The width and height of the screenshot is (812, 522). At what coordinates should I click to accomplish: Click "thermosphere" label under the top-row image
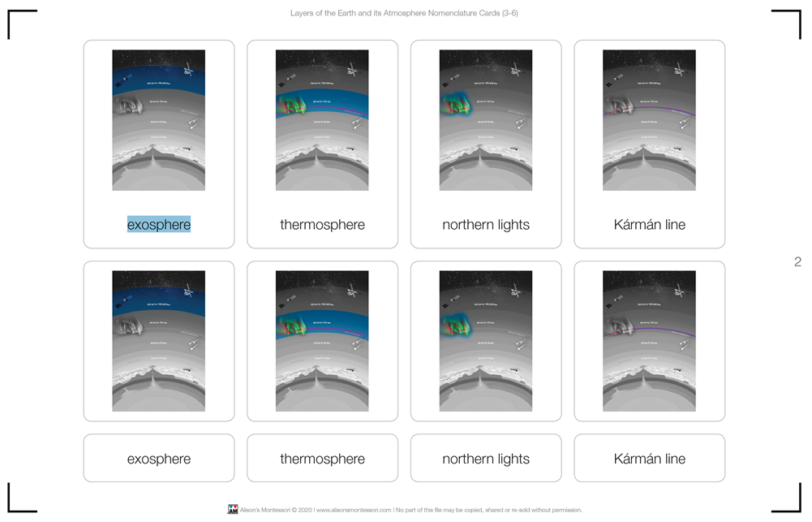322,225
